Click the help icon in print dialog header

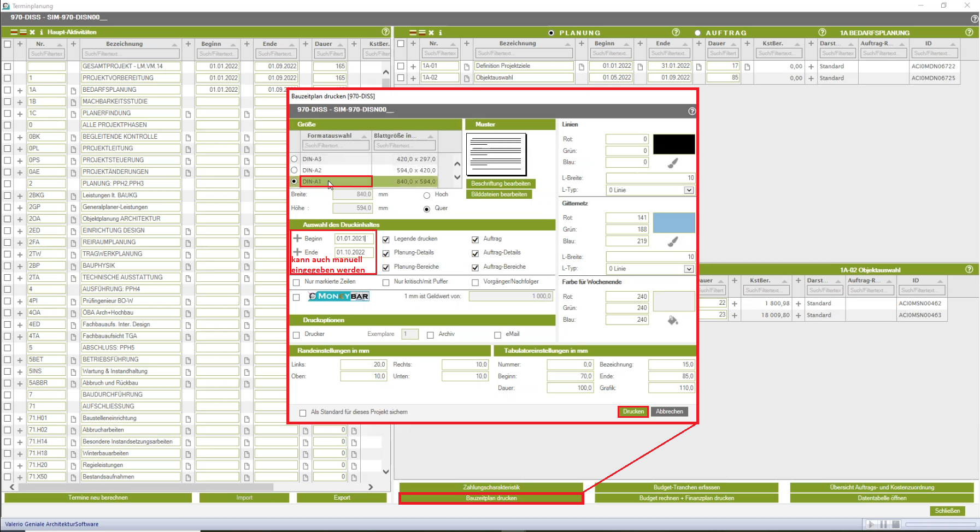(692, 111)
